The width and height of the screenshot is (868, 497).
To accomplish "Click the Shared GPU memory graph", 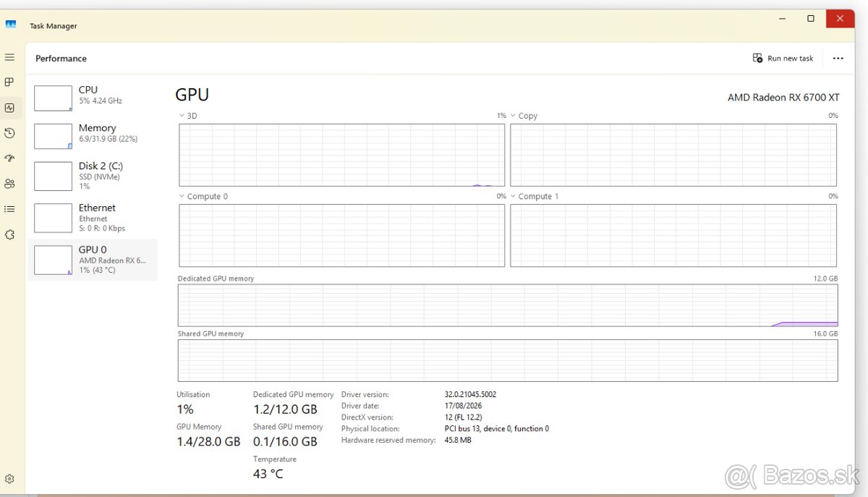I will point(508,360).
